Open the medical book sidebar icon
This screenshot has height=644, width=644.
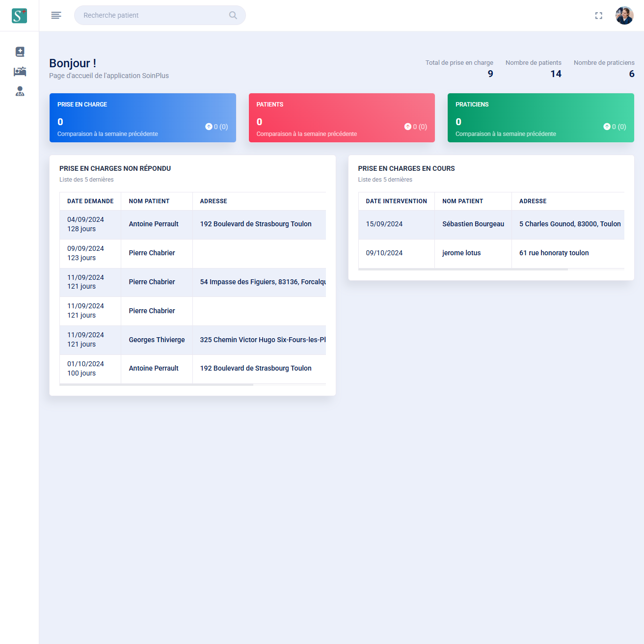20,52
